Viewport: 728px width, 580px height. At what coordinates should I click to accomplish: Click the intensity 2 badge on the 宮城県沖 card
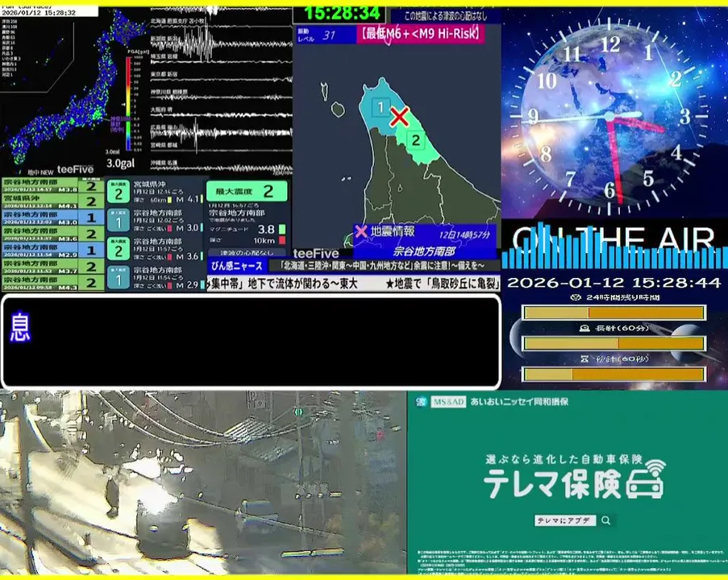point(119,192)
